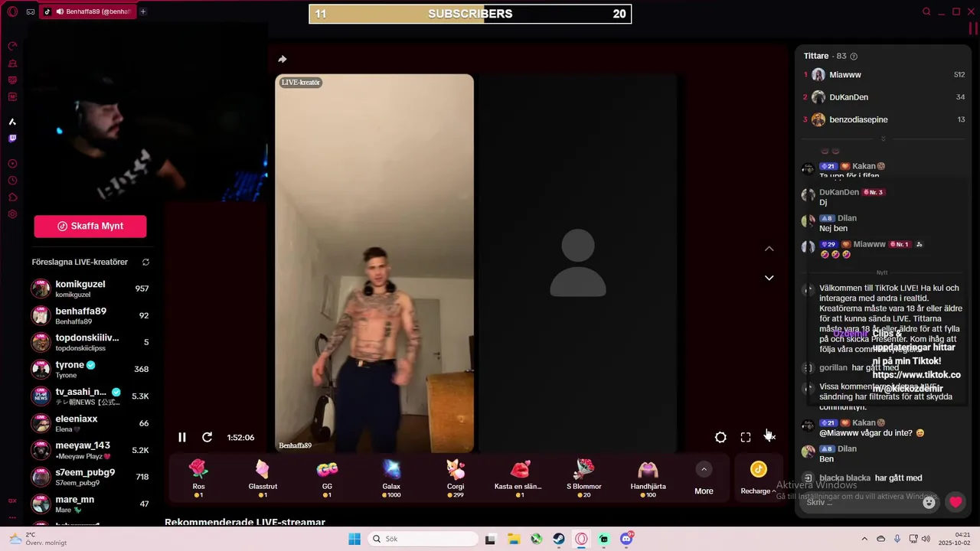Open the player icon in Opera sidebar
980x551 pixels.
[12, 164]
